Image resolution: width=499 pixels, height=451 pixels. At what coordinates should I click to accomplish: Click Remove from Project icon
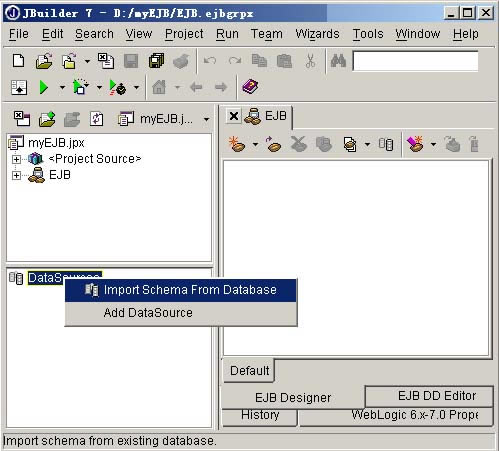[x=72, y=119]
